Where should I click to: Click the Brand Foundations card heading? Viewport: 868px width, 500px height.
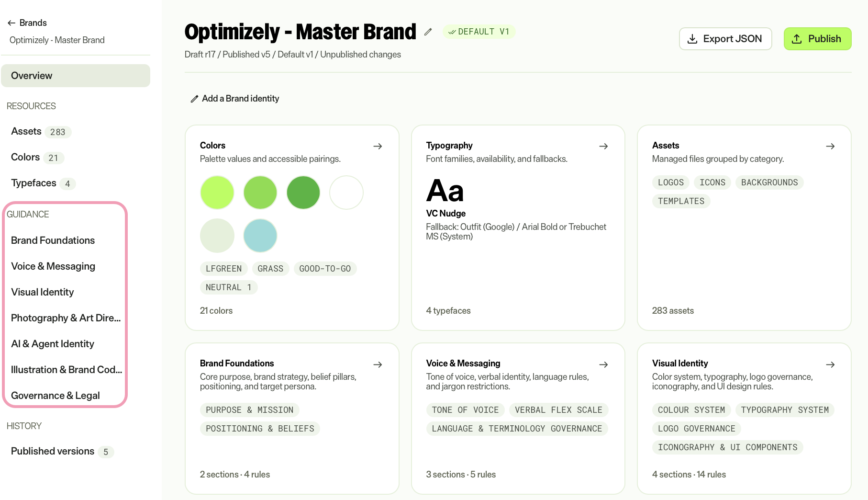coord(237,364)
